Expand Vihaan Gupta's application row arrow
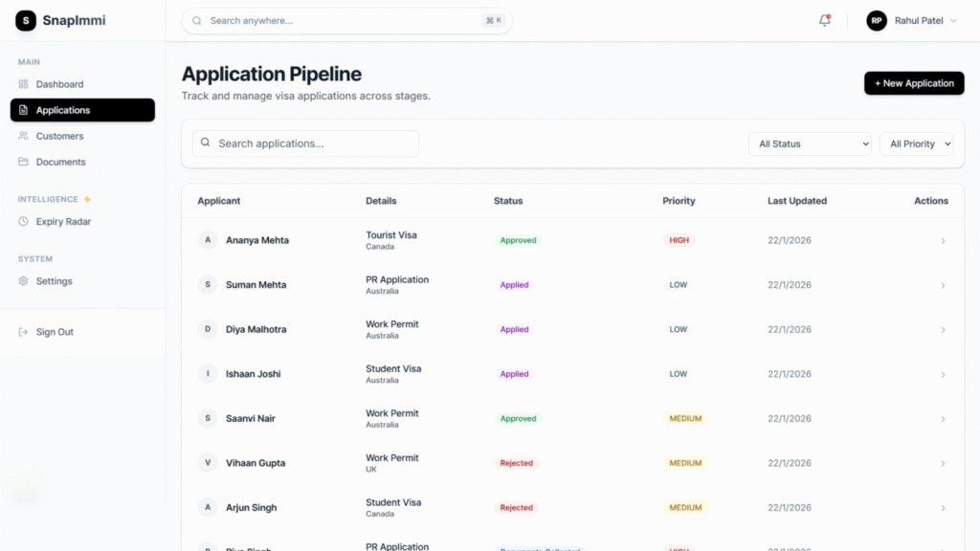 click(x=943, y=464)
